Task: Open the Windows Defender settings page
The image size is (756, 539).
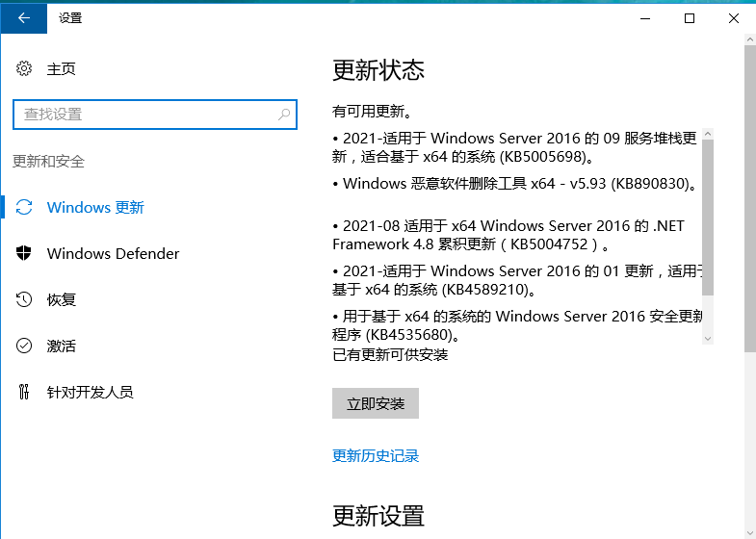Action: pos(113,254)
